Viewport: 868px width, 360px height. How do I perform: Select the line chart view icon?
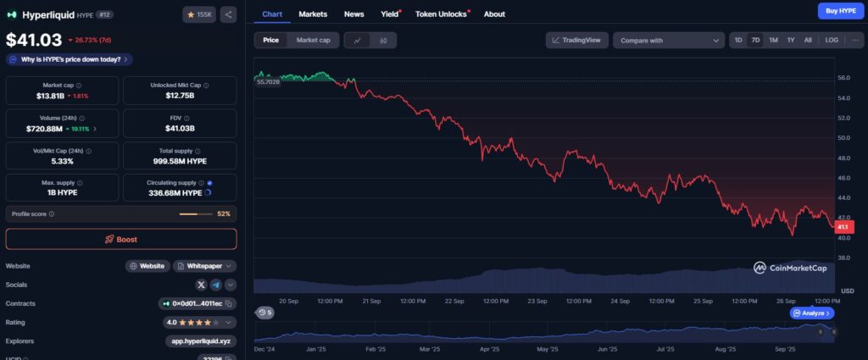coord(357,40)
